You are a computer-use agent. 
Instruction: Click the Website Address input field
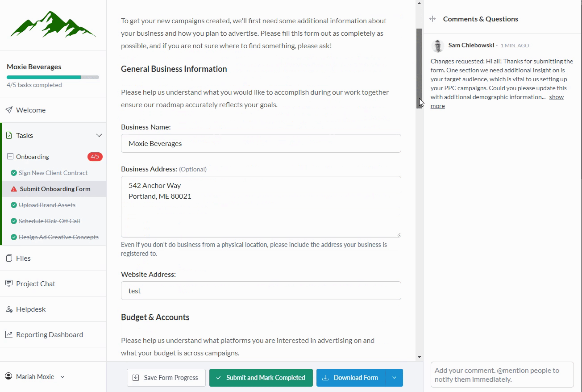pyautogui.click(x=261, y=291)
